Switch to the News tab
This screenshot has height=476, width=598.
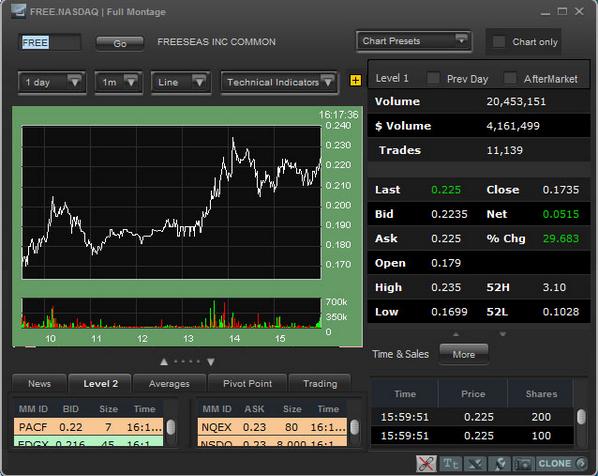[x=39, y=384]
